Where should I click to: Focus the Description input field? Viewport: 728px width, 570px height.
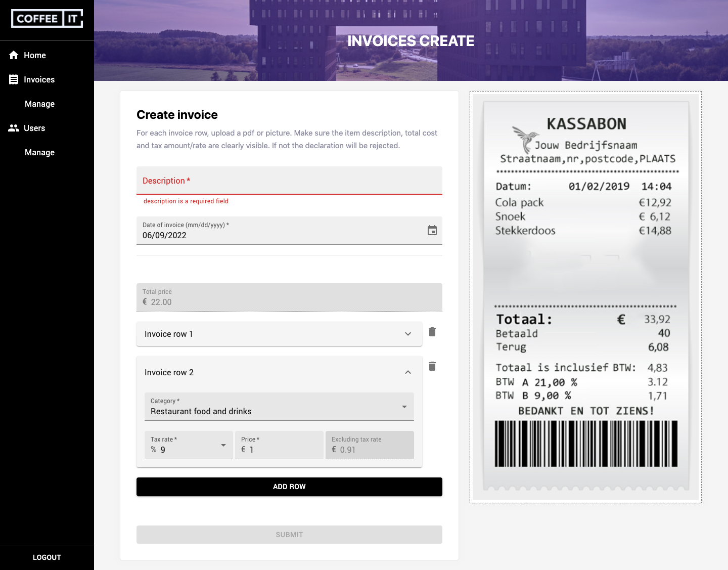click(x=289, y=181)
